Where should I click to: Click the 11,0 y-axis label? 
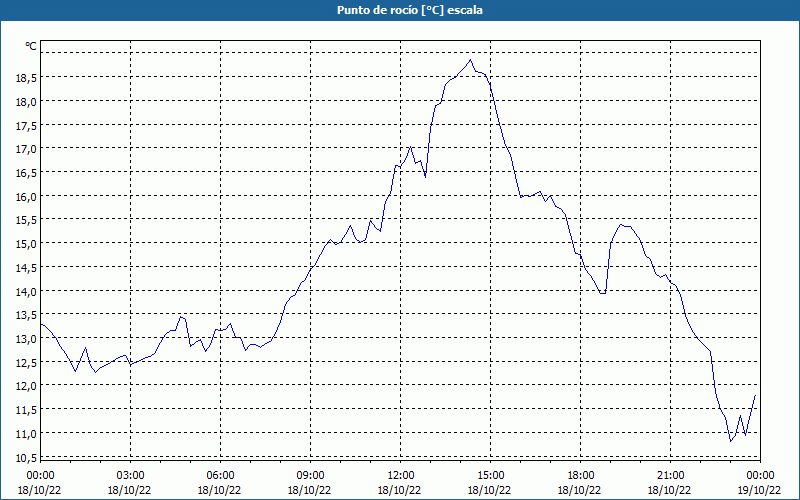click(x=26, y=434)
